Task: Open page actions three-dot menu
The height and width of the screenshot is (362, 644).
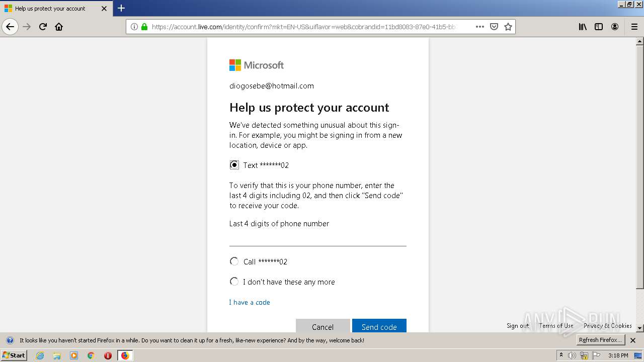Action: [x=479, y=27]
